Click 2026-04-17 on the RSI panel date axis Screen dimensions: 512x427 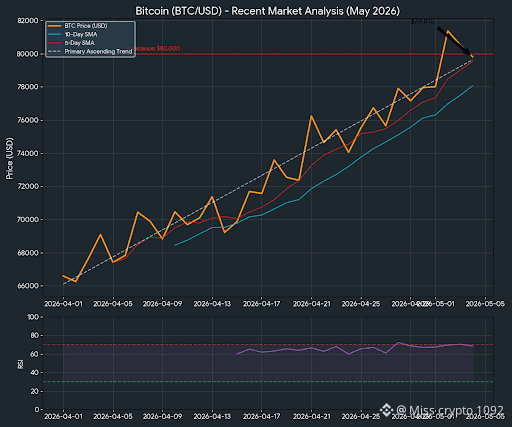(262, 417)
